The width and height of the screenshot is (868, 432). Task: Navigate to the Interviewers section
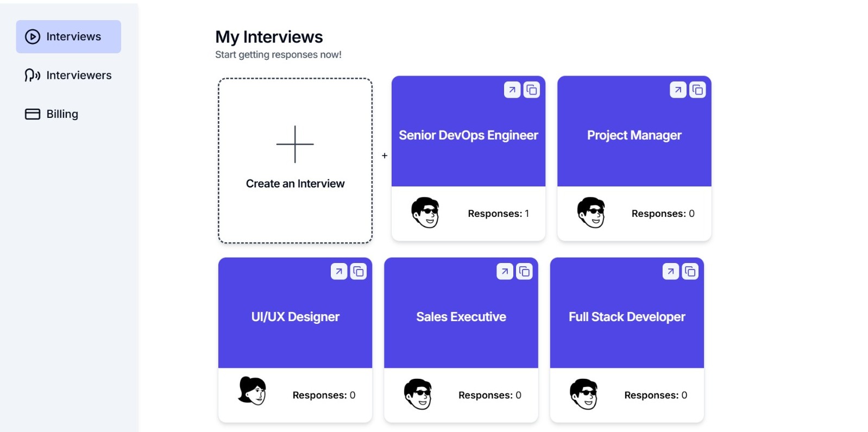click(68, 75)
